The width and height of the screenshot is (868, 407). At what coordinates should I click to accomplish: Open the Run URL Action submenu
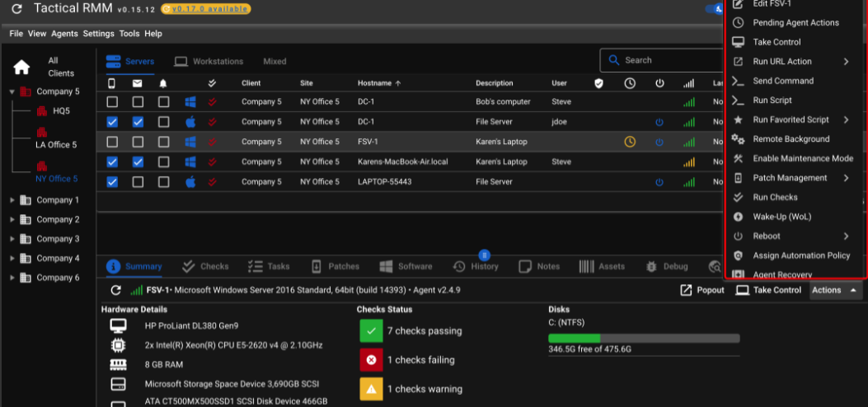pyautogui.click(x=793, y=62)
